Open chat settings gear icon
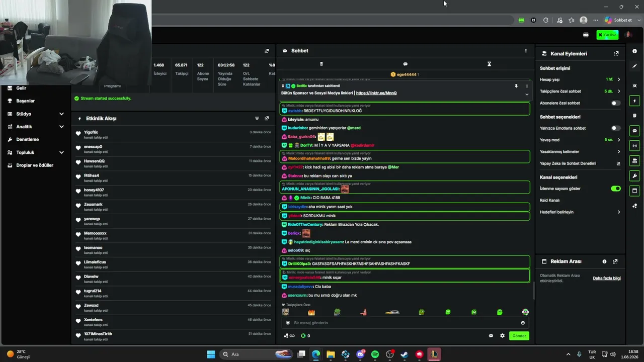The height and width of the screenshot is (362, 644). pyautogui.click(x=502, y=336)
